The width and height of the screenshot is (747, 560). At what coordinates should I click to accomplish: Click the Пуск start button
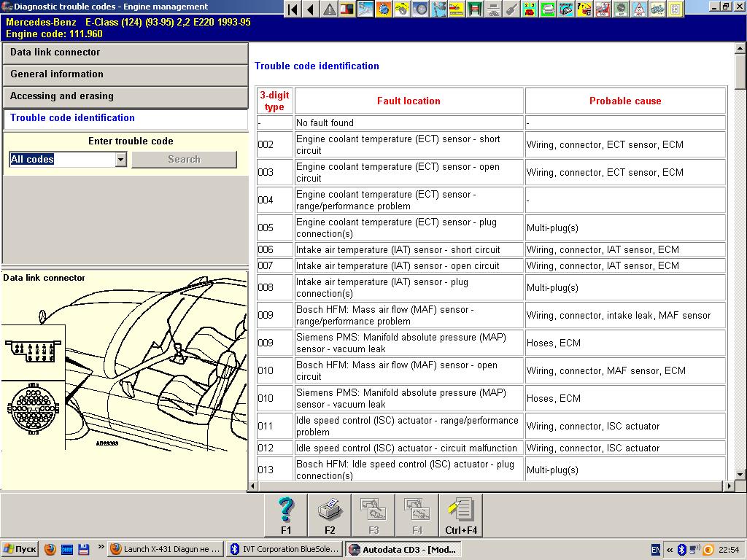point(20,549)
